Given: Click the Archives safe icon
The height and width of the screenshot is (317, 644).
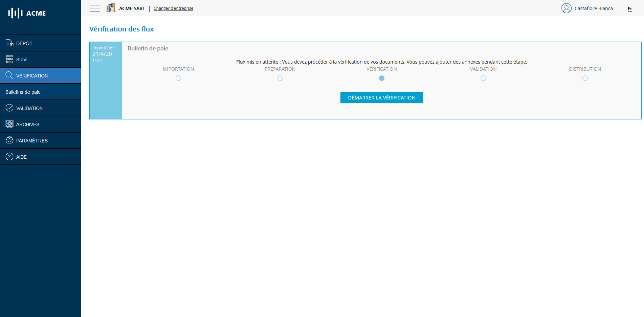Looking at the screenshot, I should (9, 124).
